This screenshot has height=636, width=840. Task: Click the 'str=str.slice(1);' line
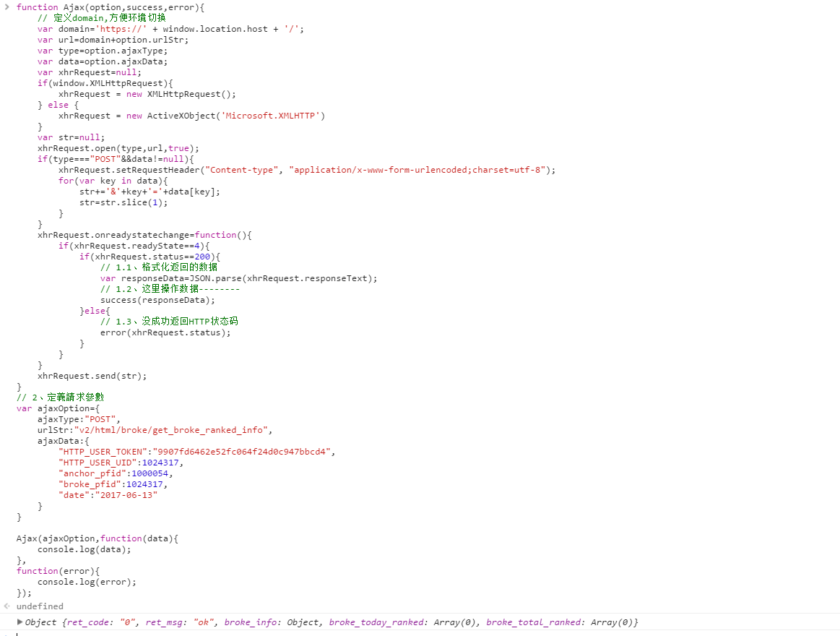[124, 202]
